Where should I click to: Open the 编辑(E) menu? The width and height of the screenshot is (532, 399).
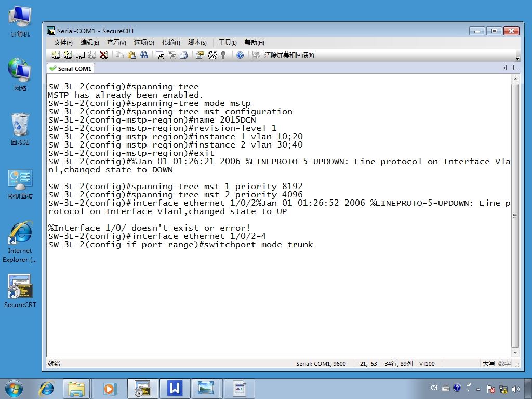pyautogui.click(x=89, y=43)
